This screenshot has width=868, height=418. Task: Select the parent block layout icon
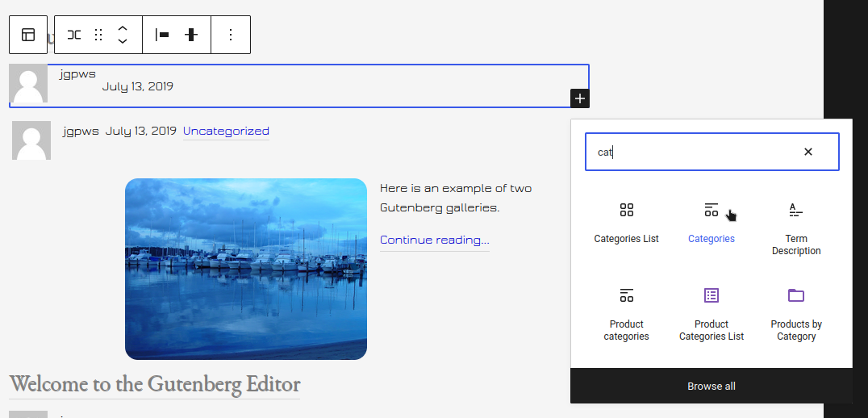click(28, 35)
